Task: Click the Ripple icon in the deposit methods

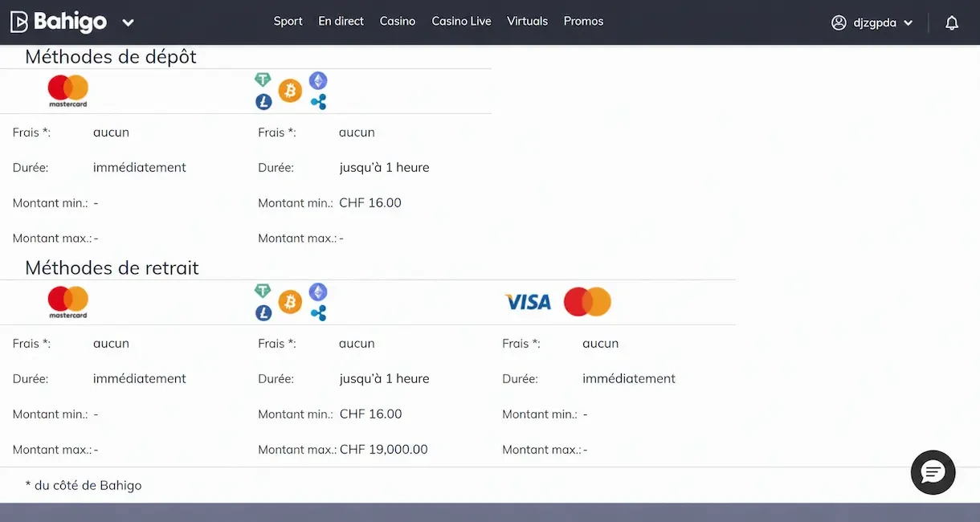Action: [319, 102]
